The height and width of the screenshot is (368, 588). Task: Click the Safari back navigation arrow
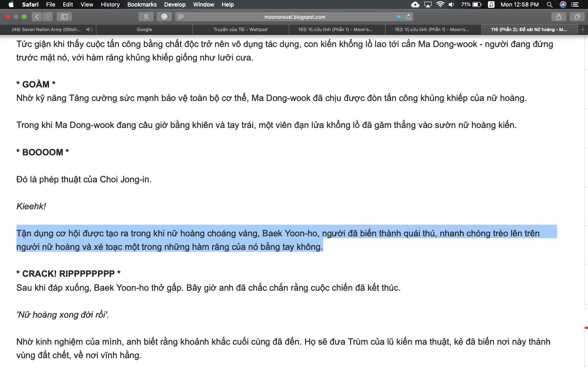tap(37, 17)
